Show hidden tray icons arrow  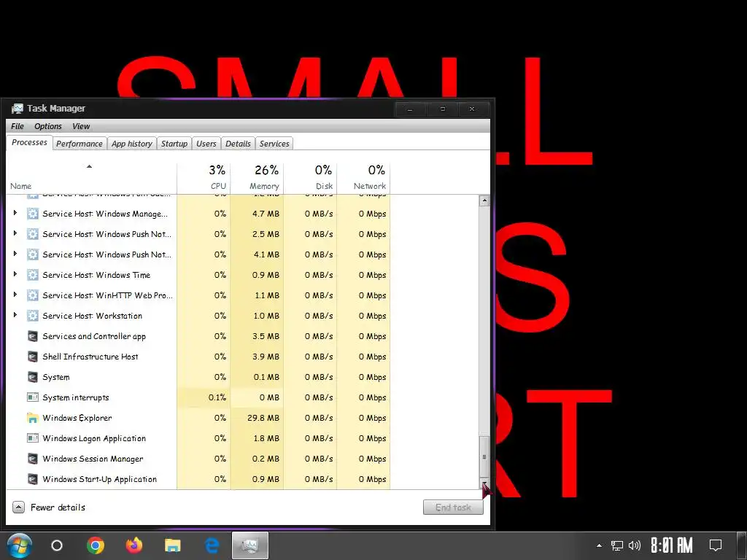point(599,545)
